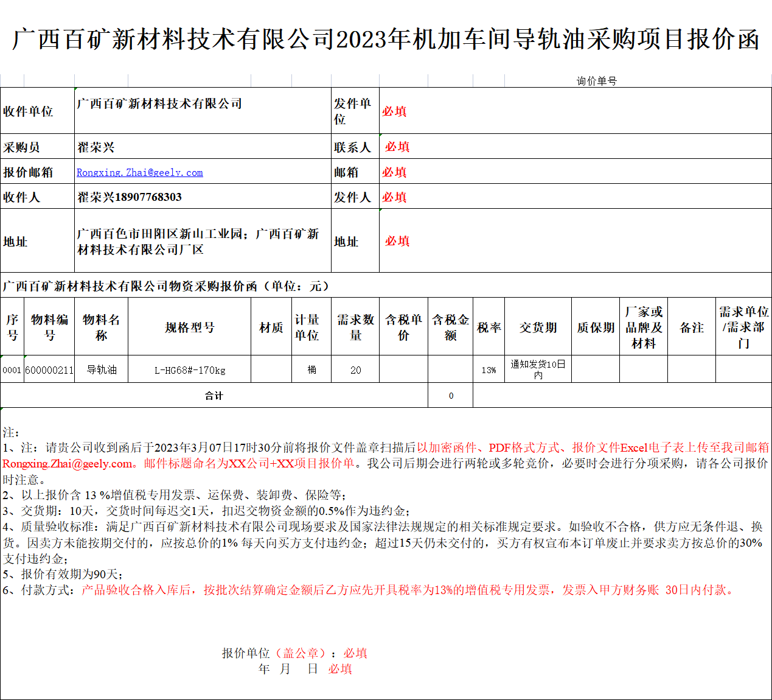Screen dimensions: 772x700
Task: Select the 报价邮箱 label cell
Action: coord(38,172)
